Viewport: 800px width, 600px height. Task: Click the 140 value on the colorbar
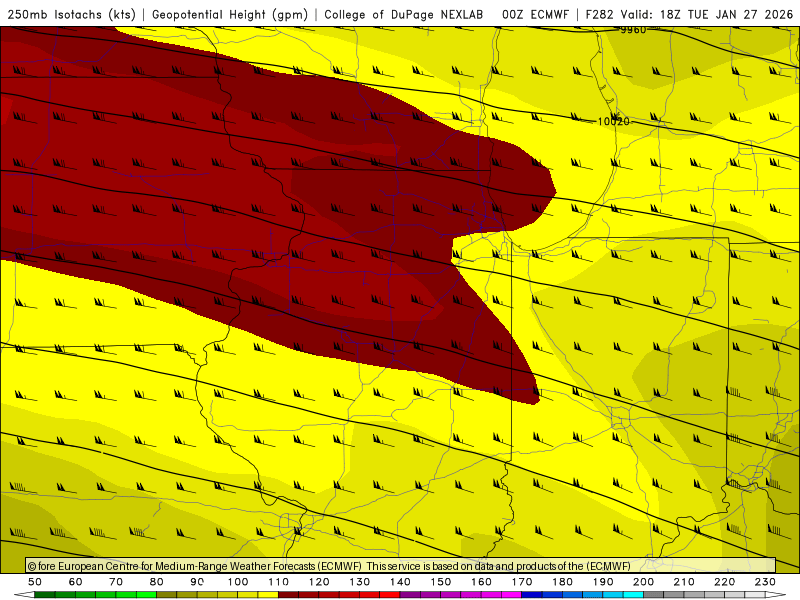400,582
